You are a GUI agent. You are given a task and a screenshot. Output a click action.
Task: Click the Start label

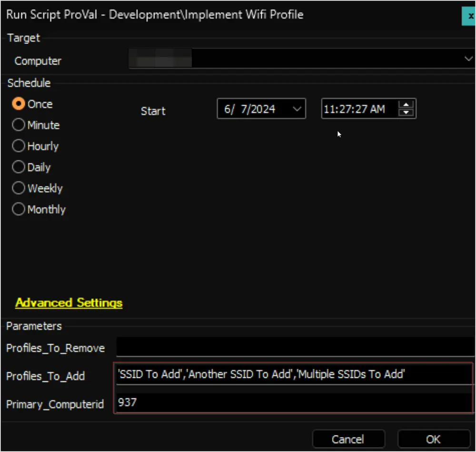153,111
